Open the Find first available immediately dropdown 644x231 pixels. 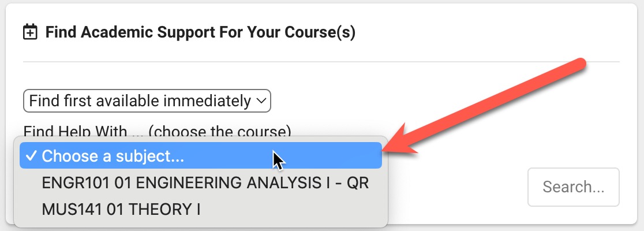point(147,100)
